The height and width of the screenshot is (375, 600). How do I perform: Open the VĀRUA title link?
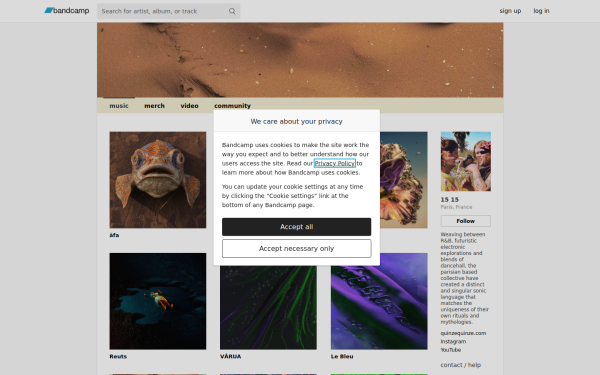click(x=230, y=356)
